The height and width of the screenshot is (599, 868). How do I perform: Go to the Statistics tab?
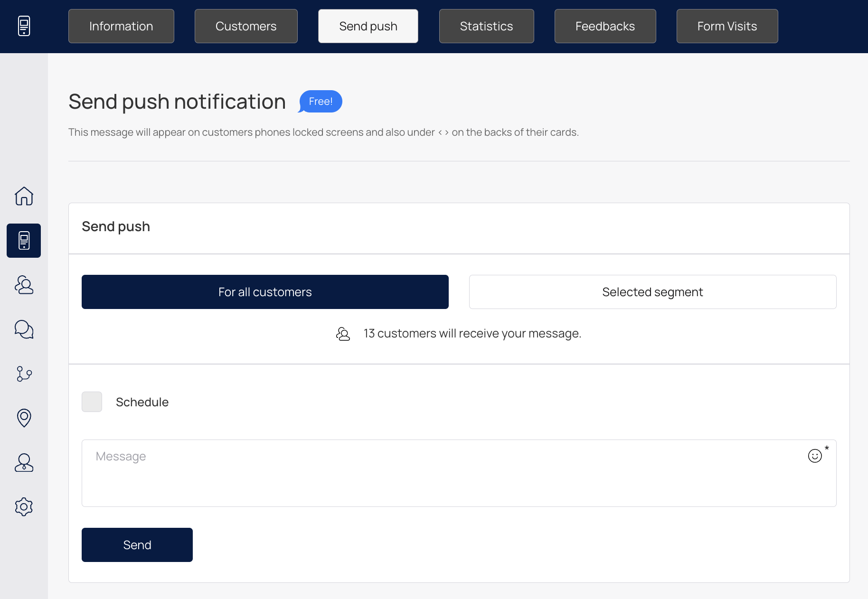point(486,26)
